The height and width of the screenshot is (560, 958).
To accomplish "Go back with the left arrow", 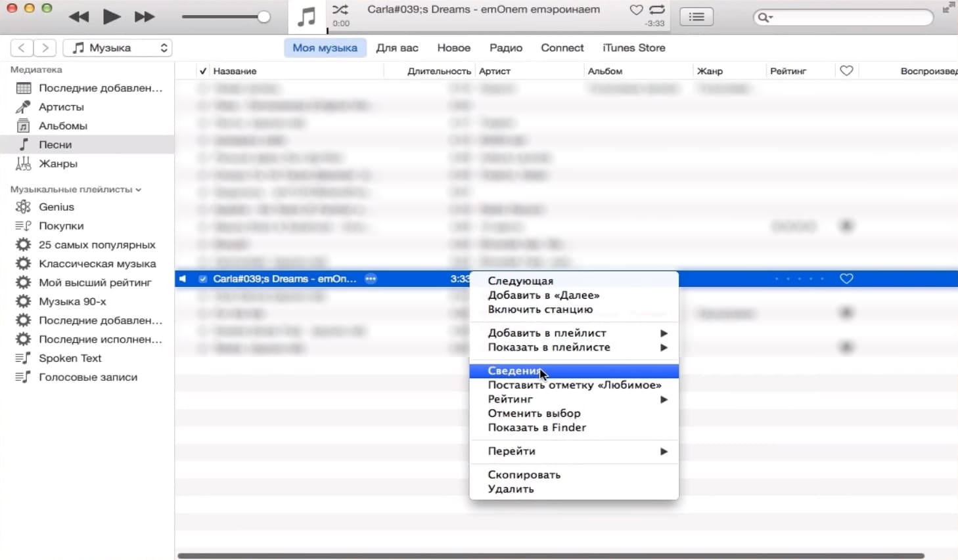I will click(x=22, y=48).
